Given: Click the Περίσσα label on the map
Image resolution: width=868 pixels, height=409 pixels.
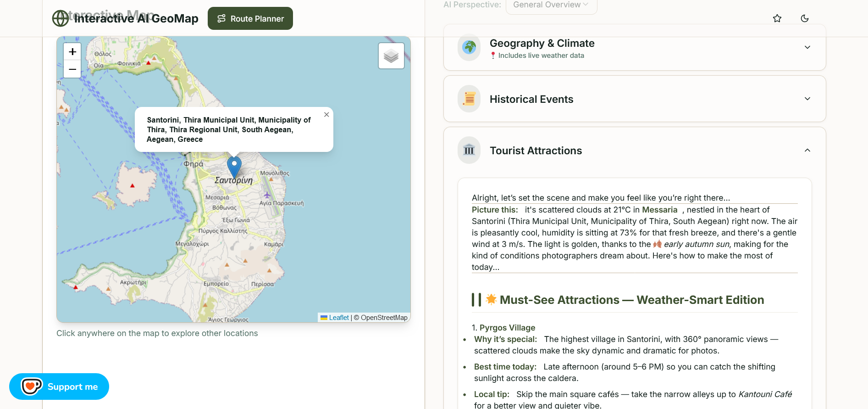Looking at the screenshot, I should click(x=262, y=284).
